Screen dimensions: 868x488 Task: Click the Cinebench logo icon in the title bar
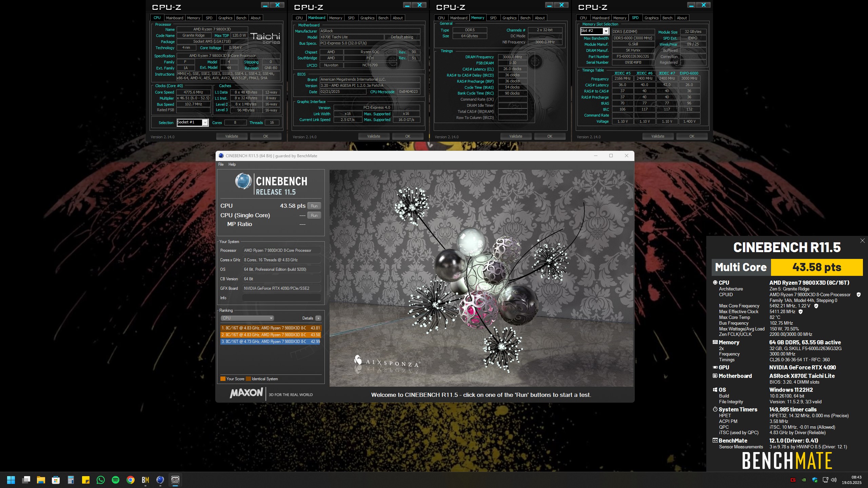(x=221, y=156)
